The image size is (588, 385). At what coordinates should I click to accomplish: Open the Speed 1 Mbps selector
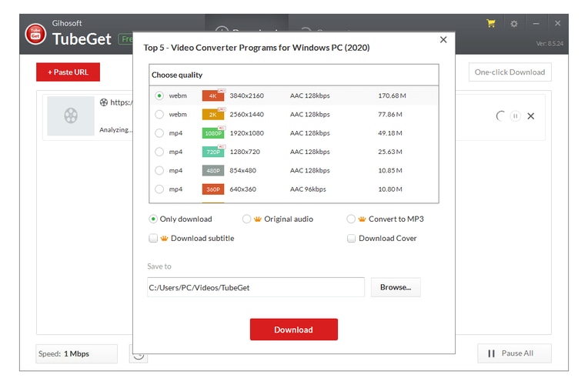point(76,354)
